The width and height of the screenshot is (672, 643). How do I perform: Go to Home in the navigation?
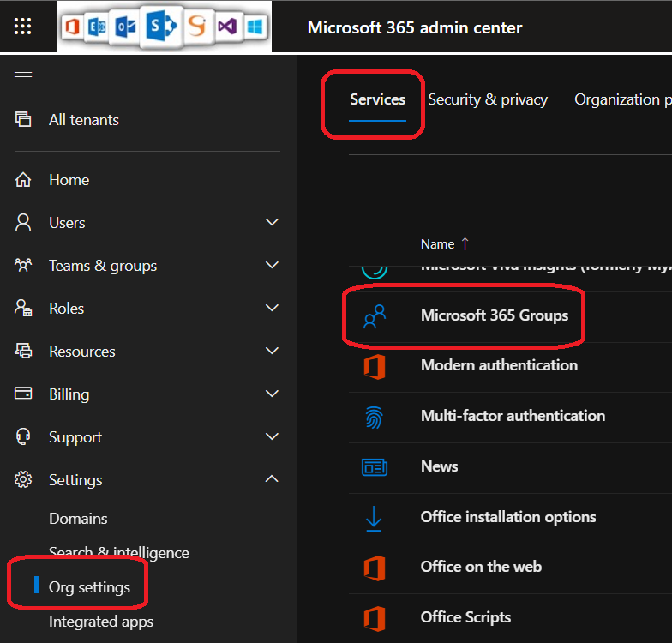69,180
